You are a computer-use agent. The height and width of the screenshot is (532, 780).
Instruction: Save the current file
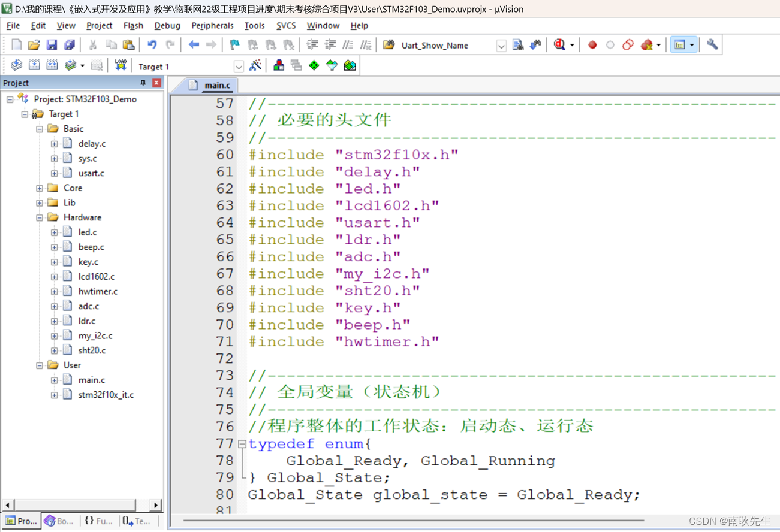coord(52,45)
